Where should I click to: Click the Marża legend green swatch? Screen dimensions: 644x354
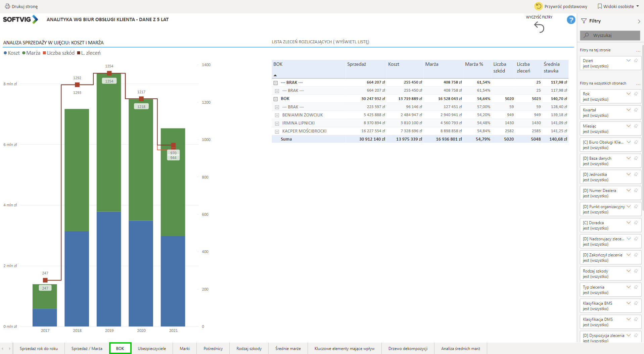tap(24, 53)
